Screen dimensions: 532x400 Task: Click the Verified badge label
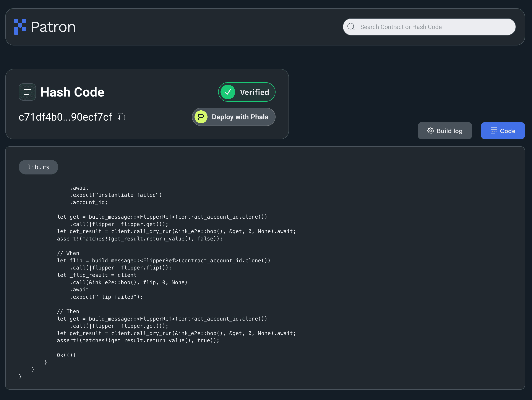coord(254,92)
